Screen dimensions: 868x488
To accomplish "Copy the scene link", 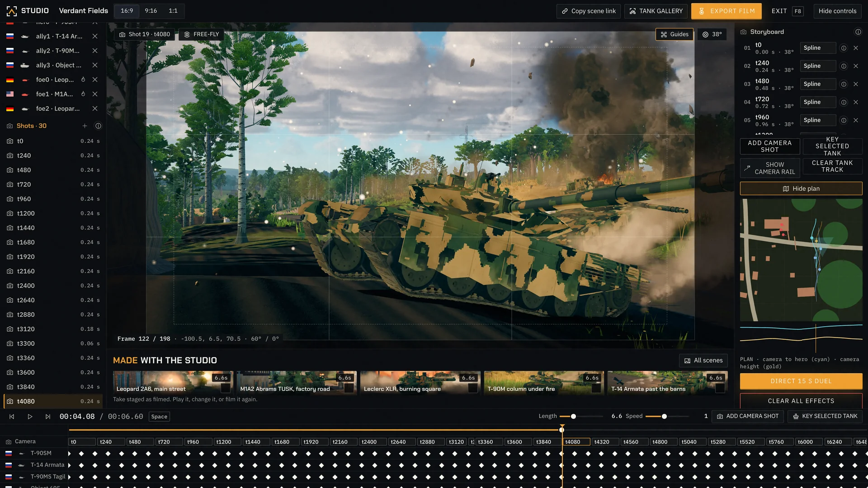I will click(x=589, y=11).
